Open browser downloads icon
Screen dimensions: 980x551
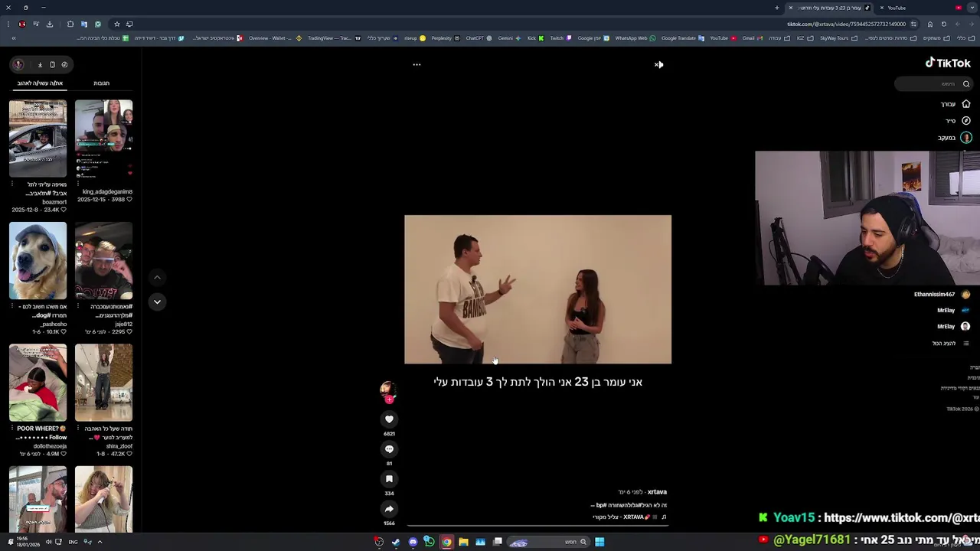[50, 24]
